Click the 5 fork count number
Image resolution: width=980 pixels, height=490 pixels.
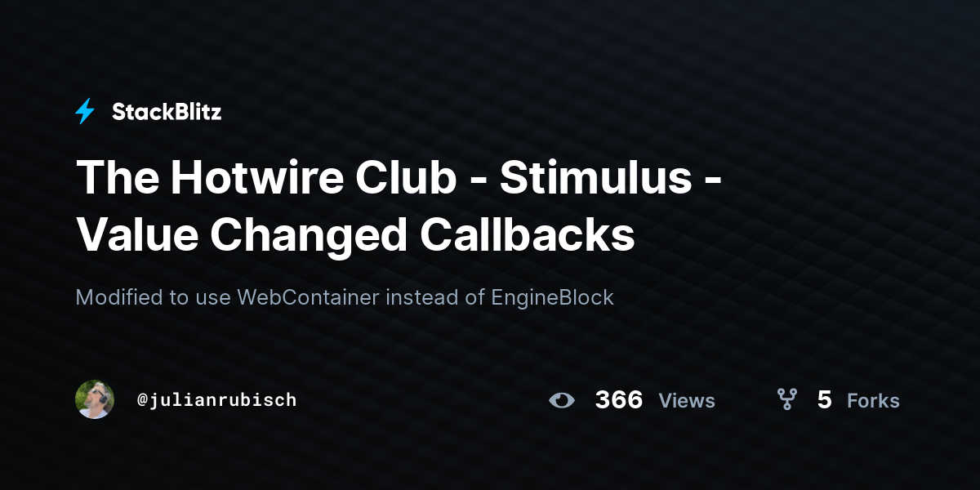coord(824,400)
